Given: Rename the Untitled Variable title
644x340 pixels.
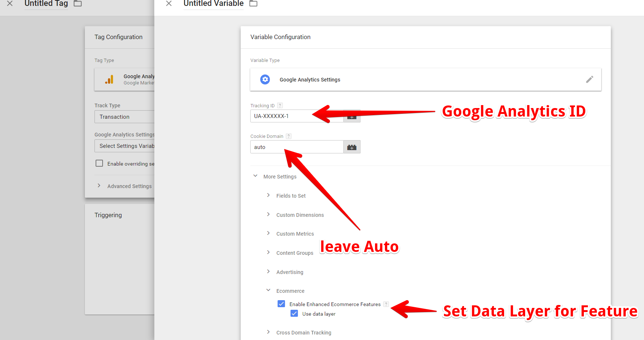Looking at the screenshot, I should [x=214, y=4].
